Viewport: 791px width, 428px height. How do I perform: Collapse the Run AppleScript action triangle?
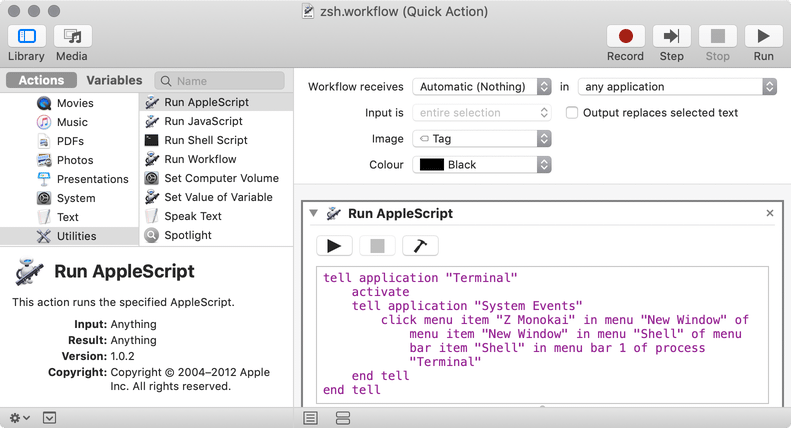(x=313, y=213)
